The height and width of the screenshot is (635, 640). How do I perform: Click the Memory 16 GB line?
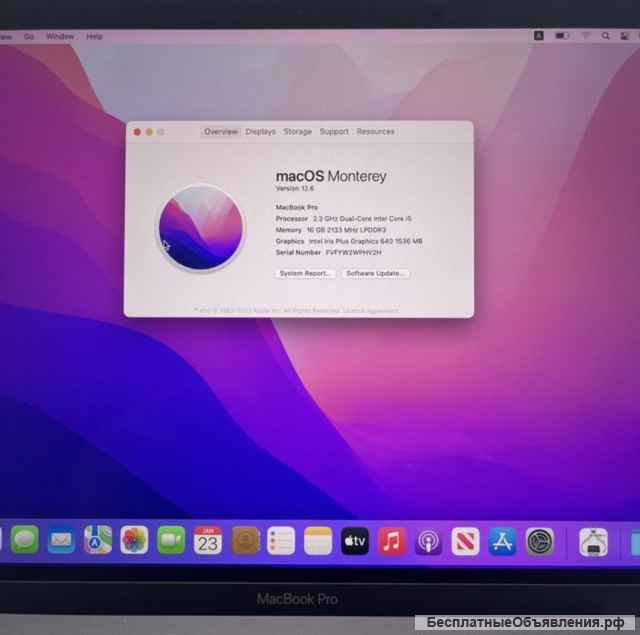[331, 230]
